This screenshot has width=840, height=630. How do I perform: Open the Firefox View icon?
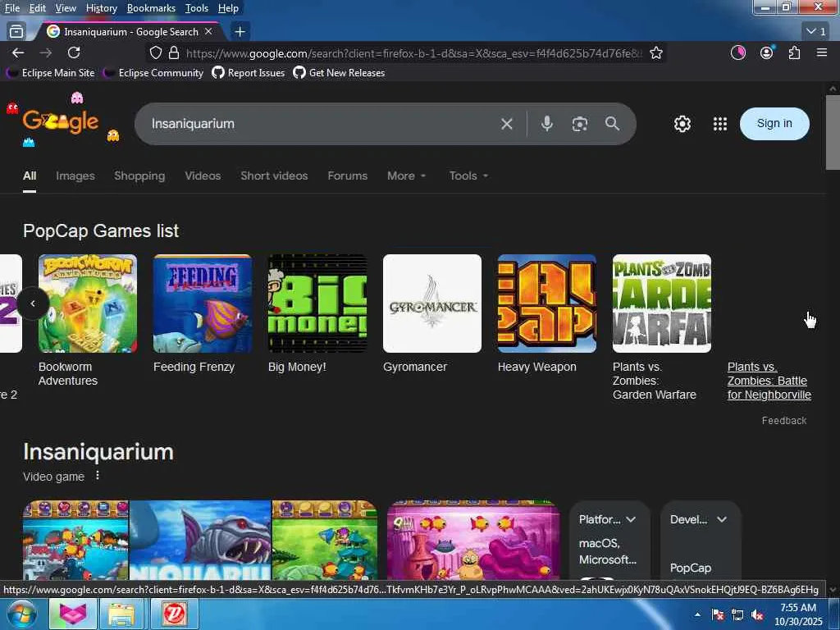point(16,32)
